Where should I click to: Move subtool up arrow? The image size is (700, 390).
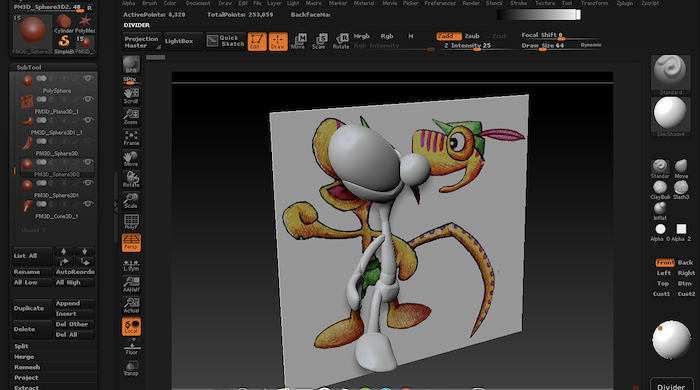click(64, 251)
